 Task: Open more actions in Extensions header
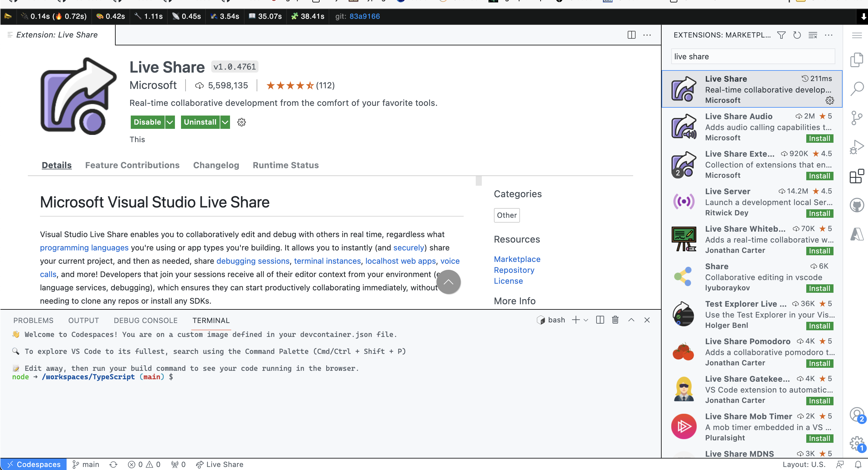click(828, 35)
